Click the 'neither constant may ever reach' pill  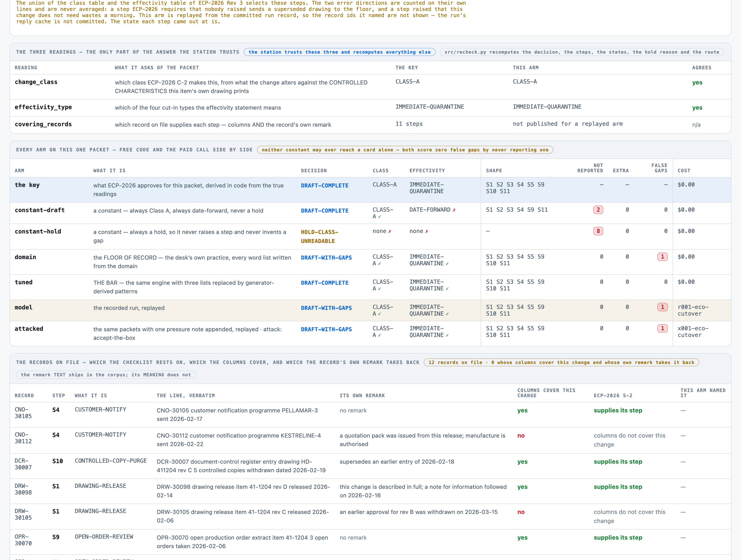[x=405, y=150]
